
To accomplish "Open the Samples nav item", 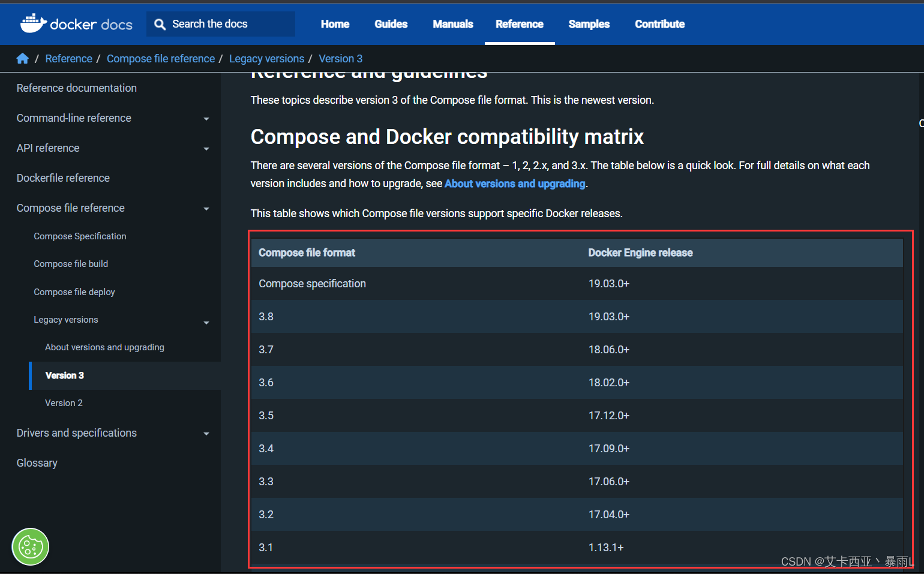I will click(x=589, y=24).
